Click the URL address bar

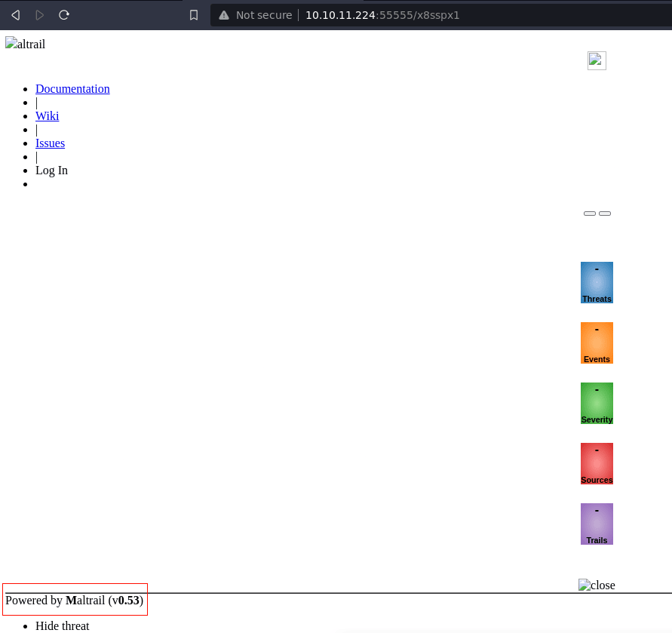(x=441, y=15)
